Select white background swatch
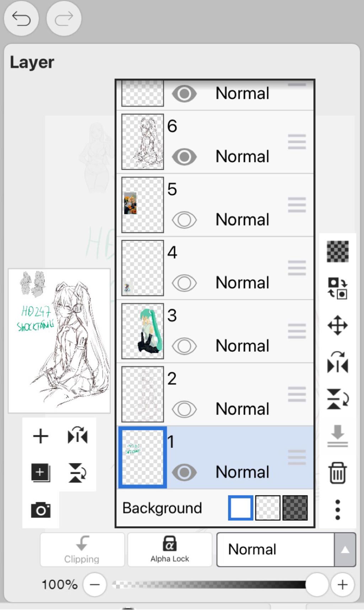 pos(241,508)
